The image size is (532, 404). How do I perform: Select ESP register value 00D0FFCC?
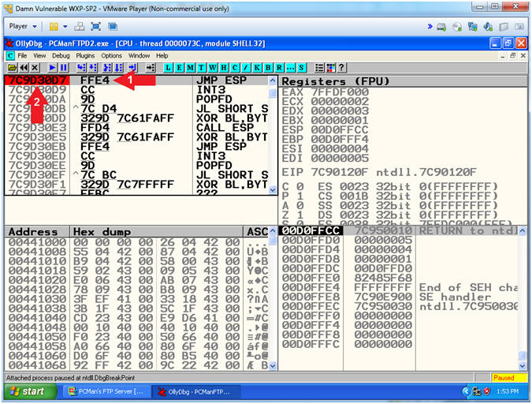[340, 130]
